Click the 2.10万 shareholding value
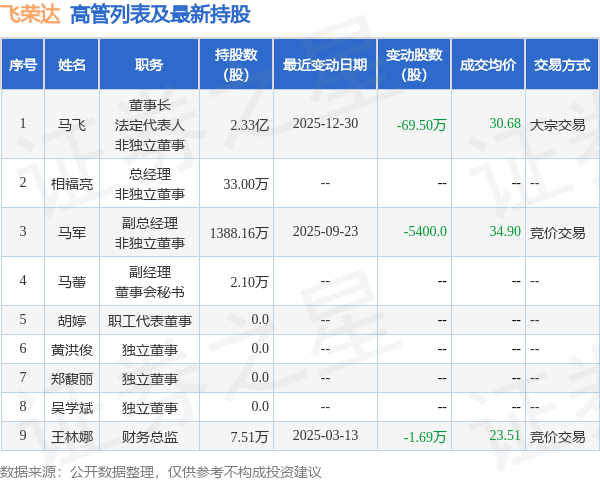The image size is (600, 481). tap(249, 282)
